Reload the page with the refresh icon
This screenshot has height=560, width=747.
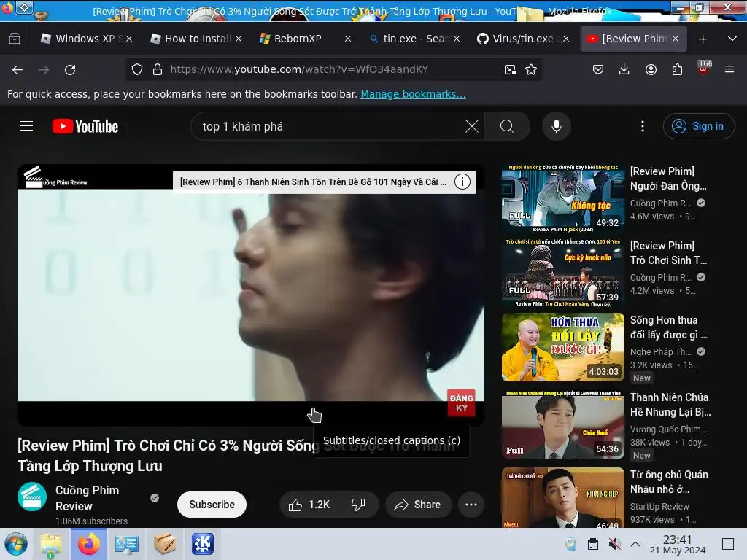[70, 70]
